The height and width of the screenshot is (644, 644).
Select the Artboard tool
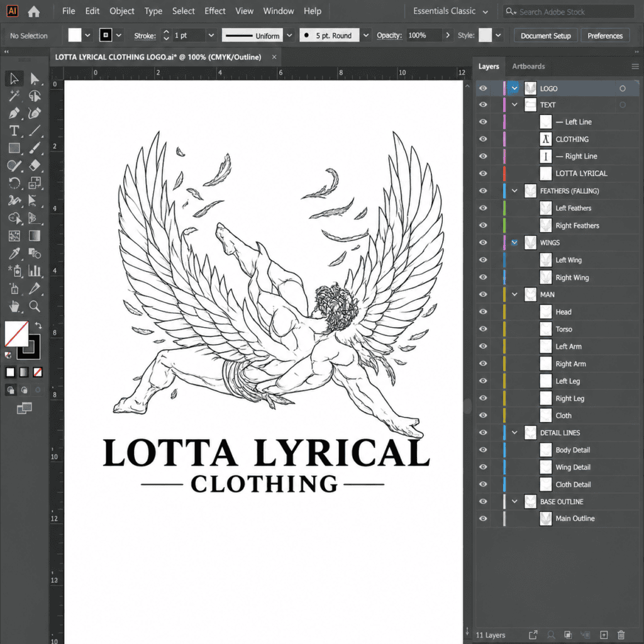click(x=14, y=289)
